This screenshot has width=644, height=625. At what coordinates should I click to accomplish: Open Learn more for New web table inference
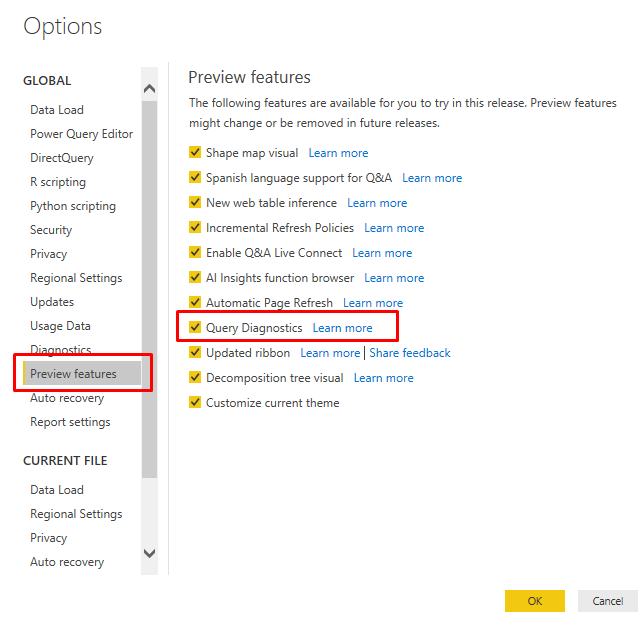377,203
